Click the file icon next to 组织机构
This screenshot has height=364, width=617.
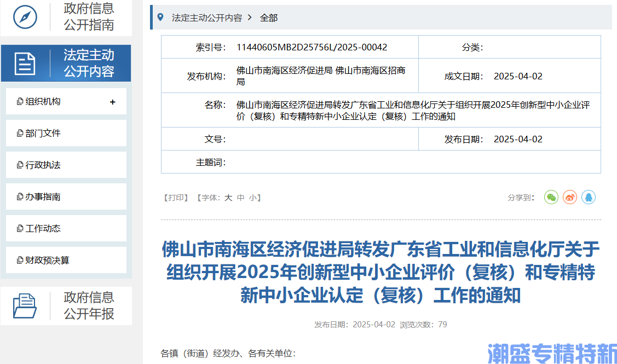(20, 101)
